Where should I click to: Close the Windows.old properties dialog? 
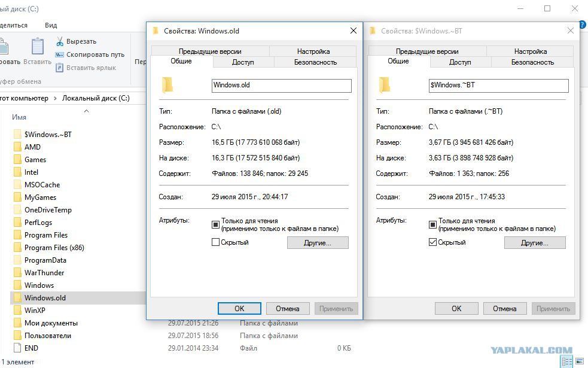pos(354,31)
